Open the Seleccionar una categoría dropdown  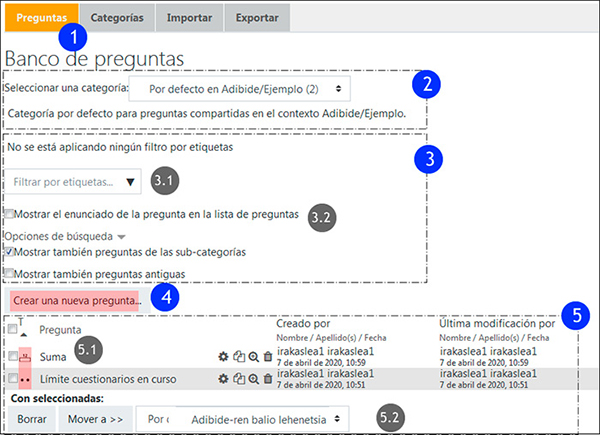(241, 89)
